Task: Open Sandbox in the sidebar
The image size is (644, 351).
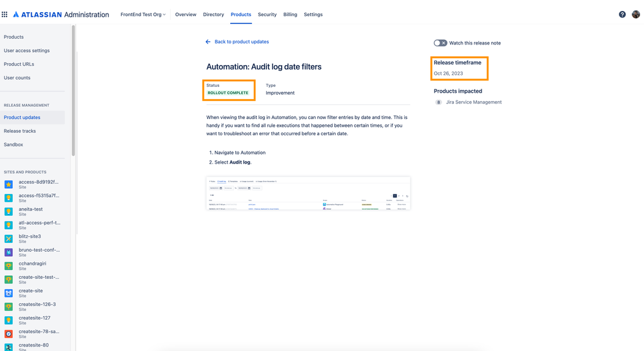Action: (x=13, y=144)
